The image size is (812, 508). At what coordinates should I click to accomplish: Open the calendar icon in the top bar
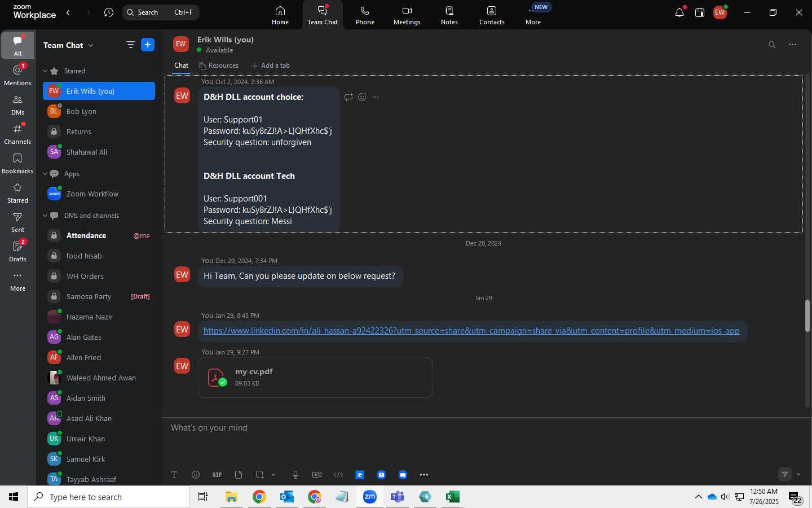(x=700, y=12)
